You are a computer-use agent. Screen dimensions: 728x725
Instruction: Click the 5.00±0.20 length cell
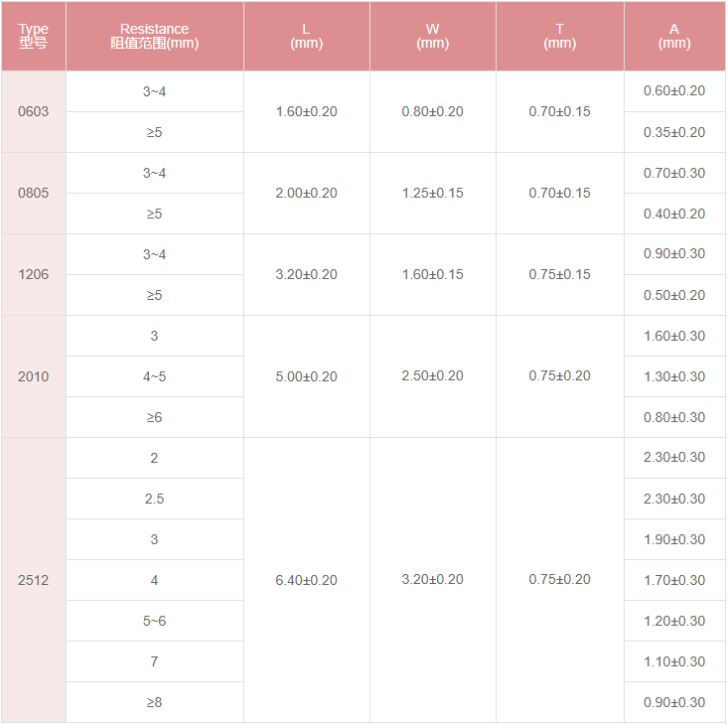[x=306, y=376]
